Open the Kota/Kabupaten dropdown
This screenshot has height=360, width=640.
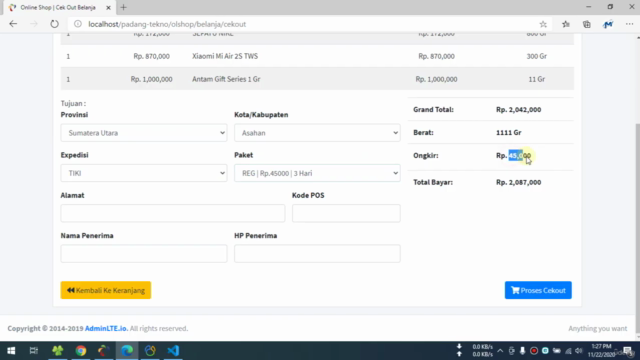click(317, 133)
